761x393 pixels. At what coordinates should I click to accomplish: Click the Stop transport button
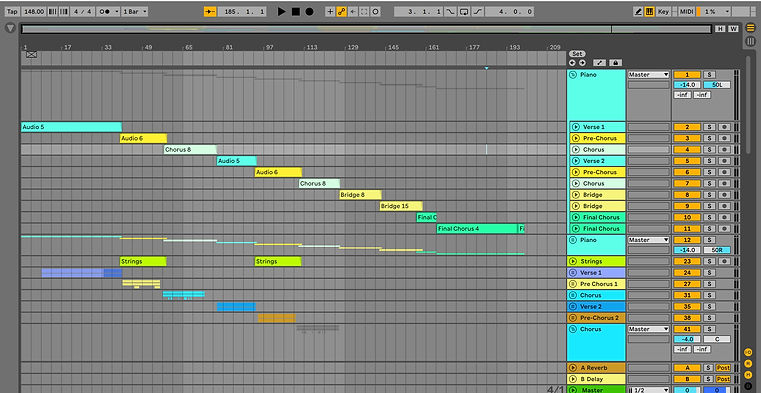(296, 12)
